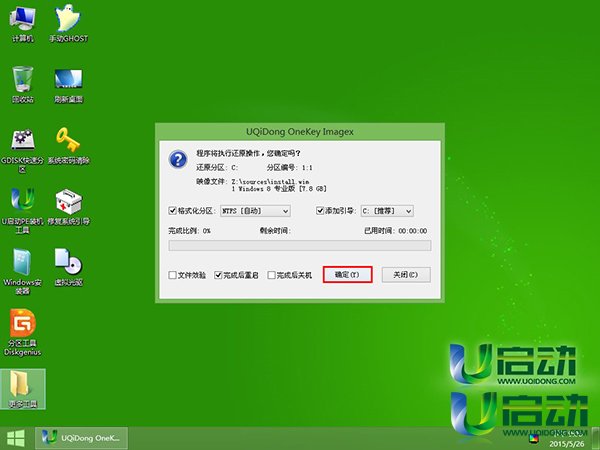The width and height of the screenshot is (600, 450).
Task: Click the taskbar date 2015/5/26
Action: point(567,444)
